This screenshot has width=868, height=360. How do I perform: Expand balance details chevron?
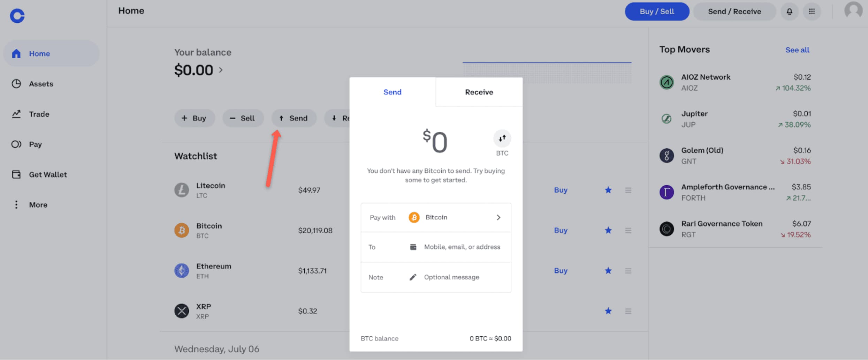pos(221,70)
